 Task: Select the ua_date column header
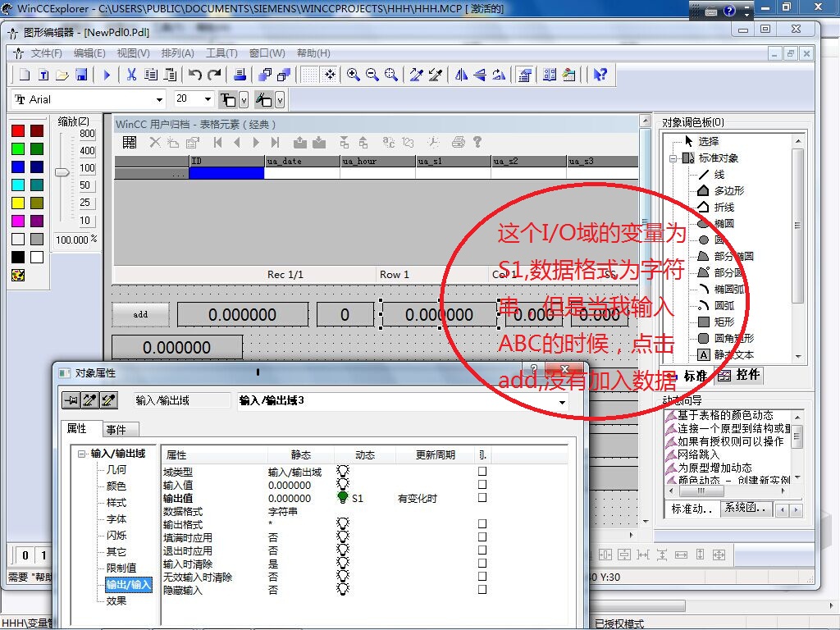(303, 162)
